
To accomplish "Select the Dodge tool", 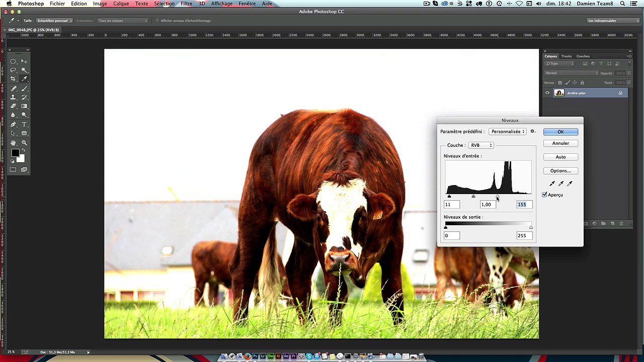I will [x=24, y=115].
